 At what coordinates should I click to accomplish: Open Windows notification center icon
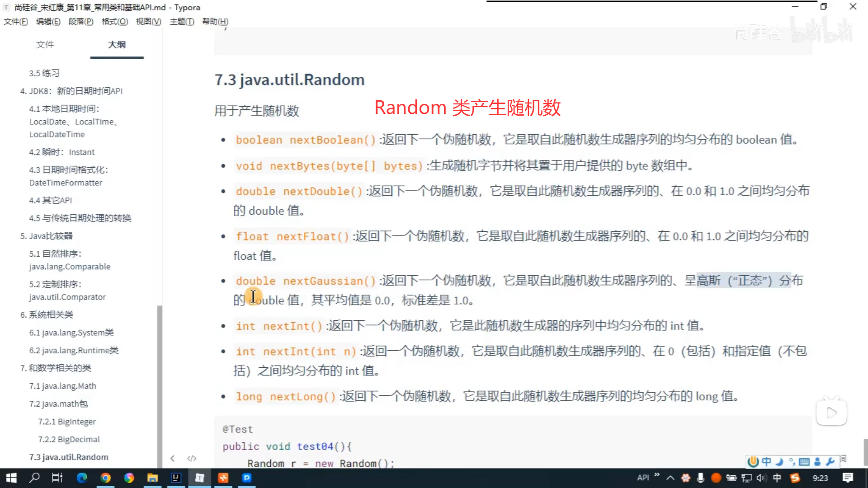[x=848, y=478]
